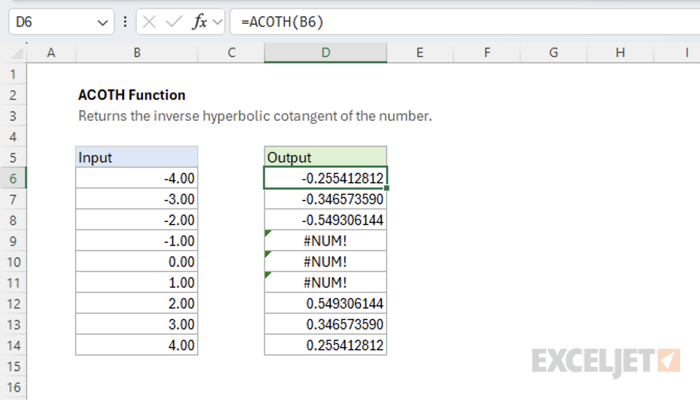Click the 'Input' header cell
Screen dimensions: 700x400
[137, 158]
